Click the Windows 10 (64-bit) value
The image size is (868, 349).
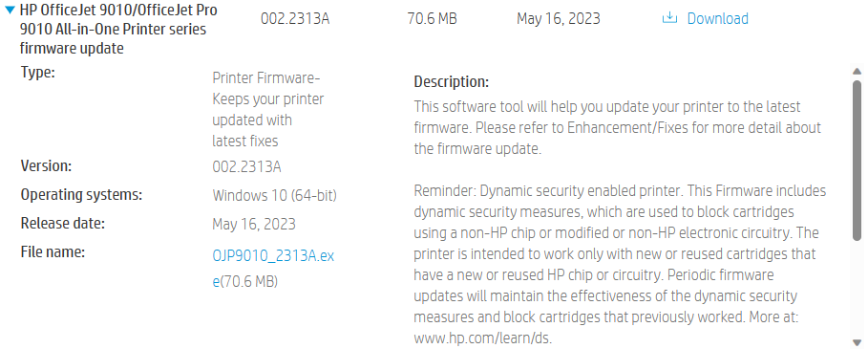(275, 196)
